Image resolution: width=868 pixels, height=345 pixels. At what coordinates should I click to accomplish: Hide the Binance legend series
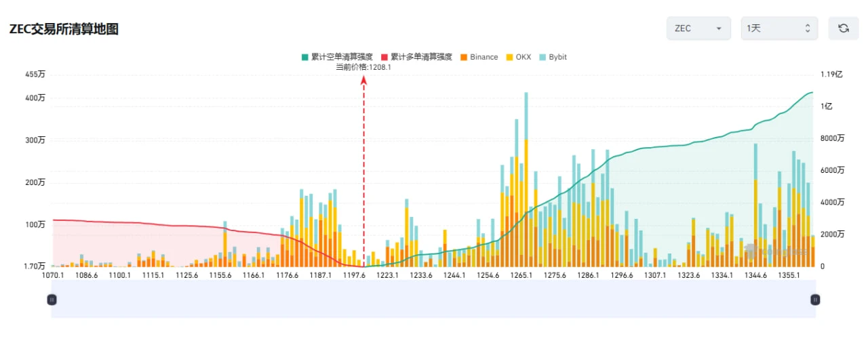479,57
